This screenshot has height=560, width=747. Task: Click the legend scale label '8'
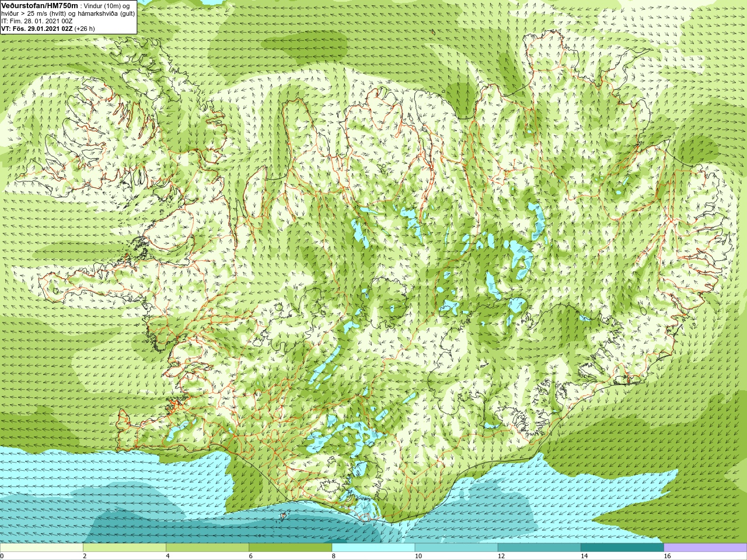[333, 556]
